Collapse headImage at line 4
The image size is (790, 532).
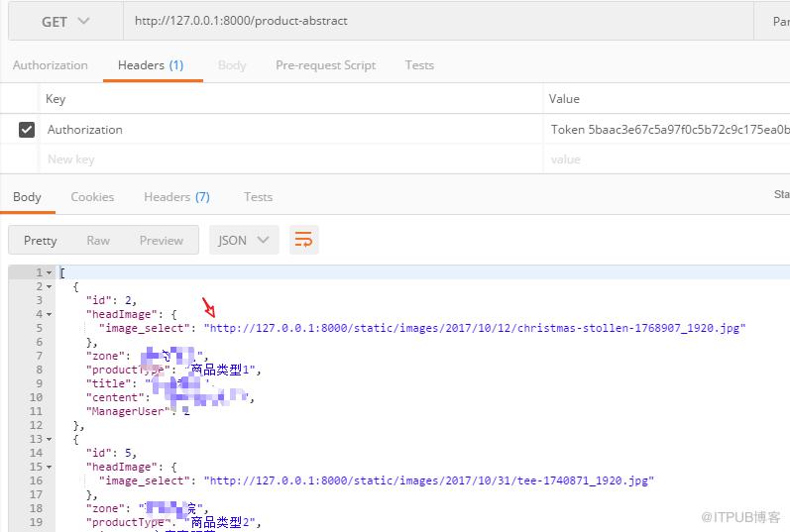[x=50, y=314]
